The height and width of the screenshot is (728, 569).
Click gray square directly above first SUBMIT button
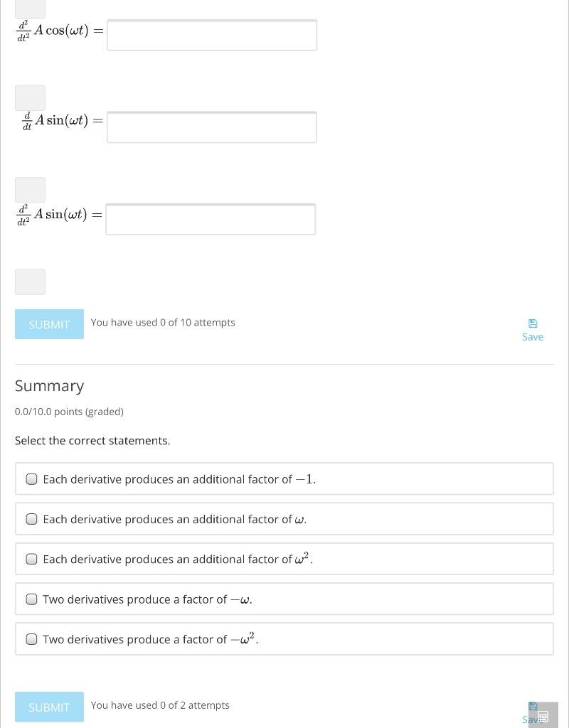pos(30,282)
